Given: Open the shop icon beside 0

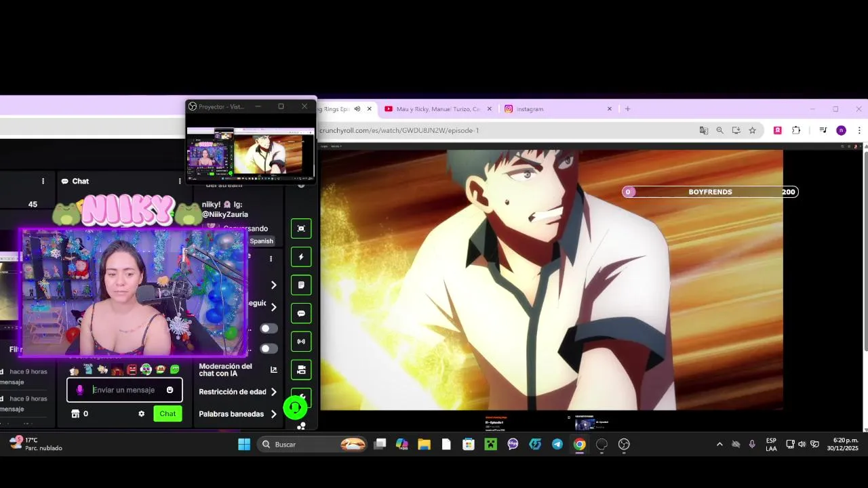Looking at the screenshot, I should 75,413.
